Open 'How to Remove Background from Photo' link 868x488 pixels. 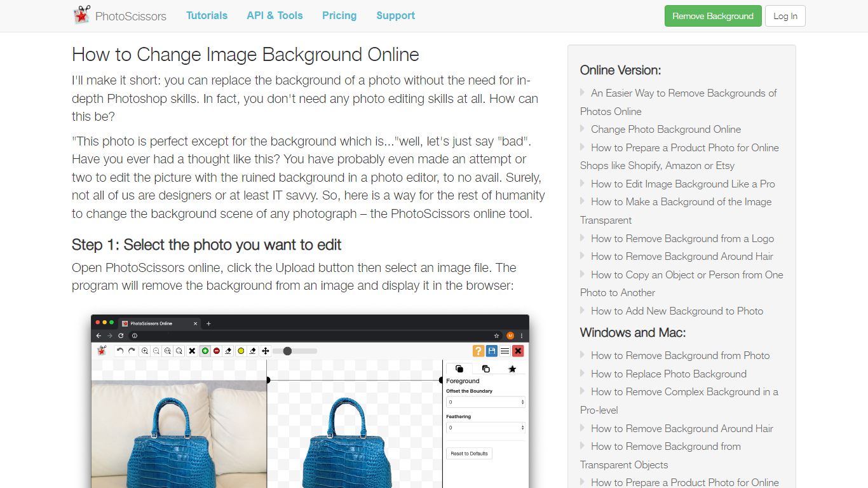[680, 355]
